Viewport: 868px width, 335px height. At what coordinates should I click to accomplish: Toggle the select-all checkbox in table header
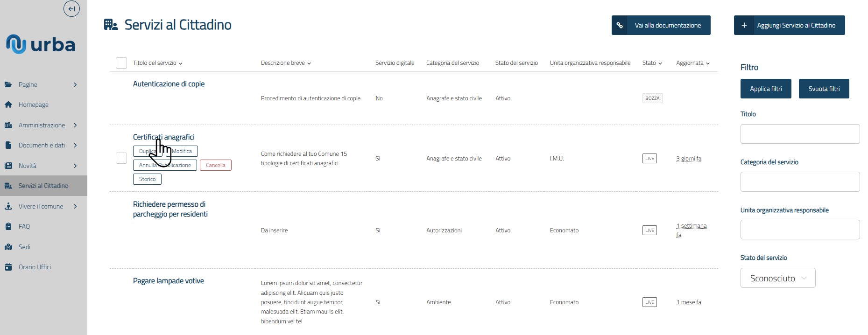(x=121, y=63)
